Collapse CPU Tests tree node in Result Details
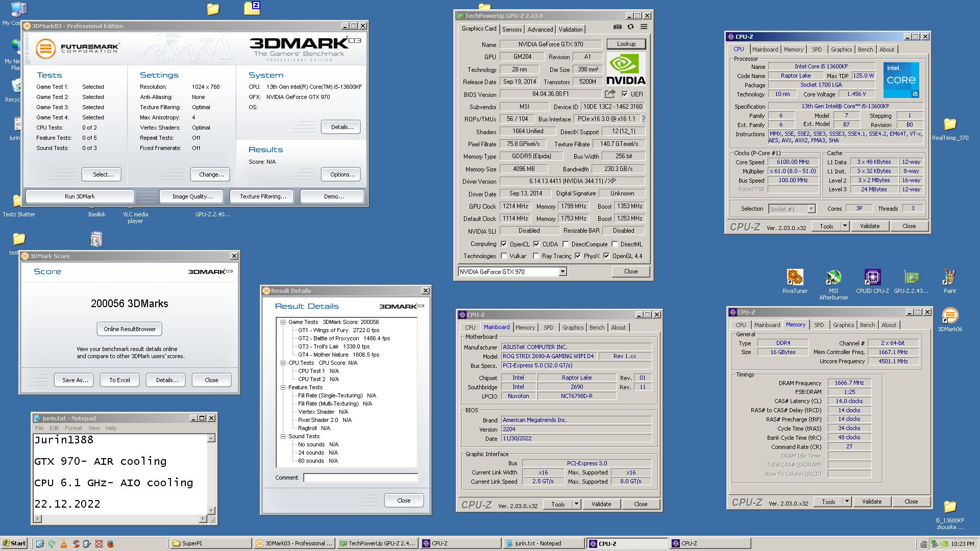 click(283, 363)
